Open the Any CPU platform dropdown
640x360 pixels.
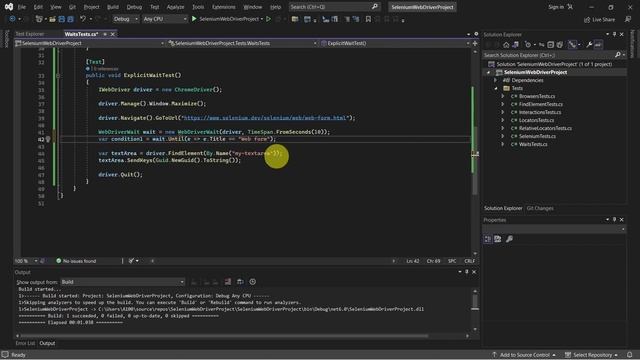[164, 19]
